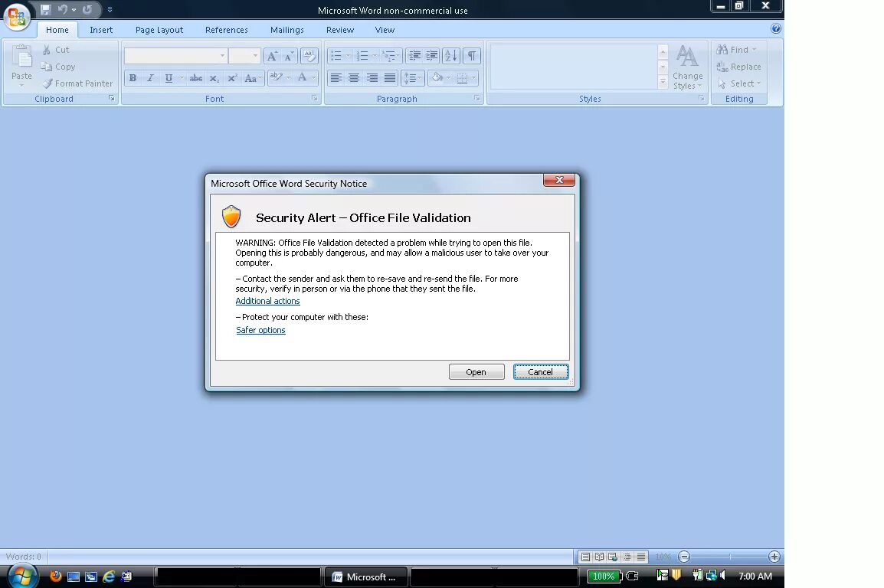The width and height of the screenshot is (884, 588).
Task: Click the Zoom In plus button
Action: [x=774, y=557]
